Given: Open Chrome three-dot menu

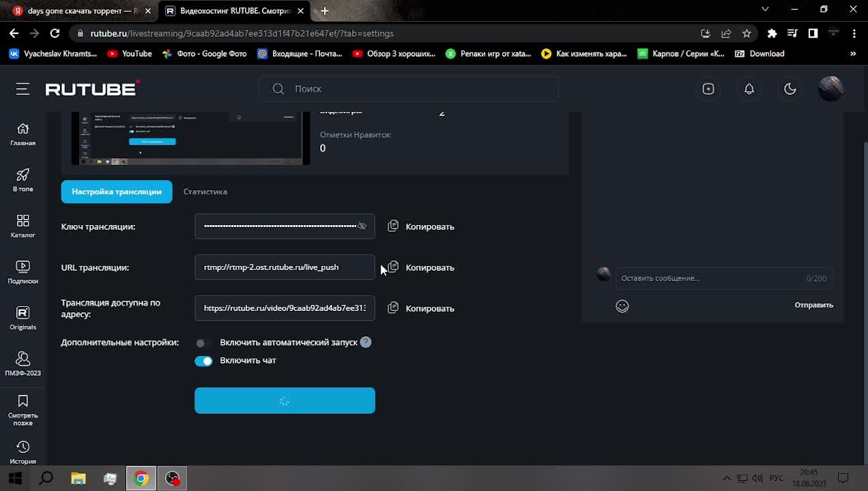Looking at the screenshot, I should pos(854,33).
